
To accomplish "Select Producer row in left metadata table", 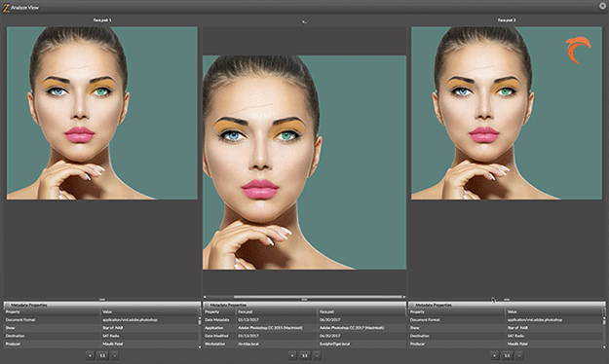I will click(101, 344).
